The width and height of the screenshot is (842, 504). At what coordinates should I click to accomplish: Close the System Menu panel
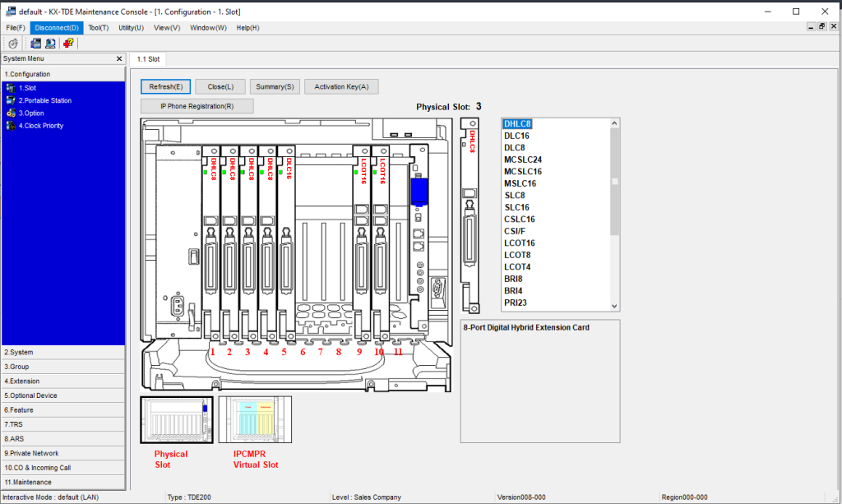119,58
